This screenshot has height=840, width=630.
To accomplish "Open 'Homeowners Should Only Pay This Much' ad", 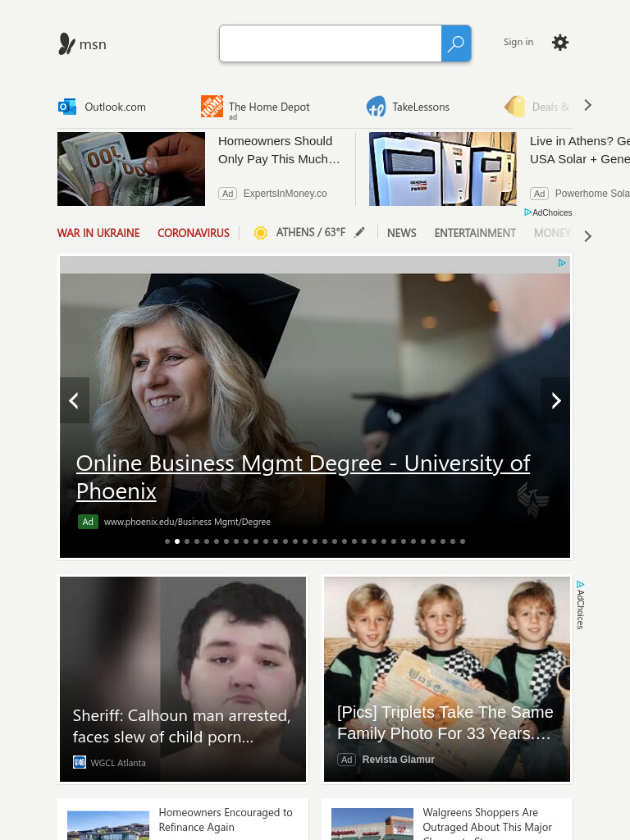I will pyautogui.click(x=279, y=150).
